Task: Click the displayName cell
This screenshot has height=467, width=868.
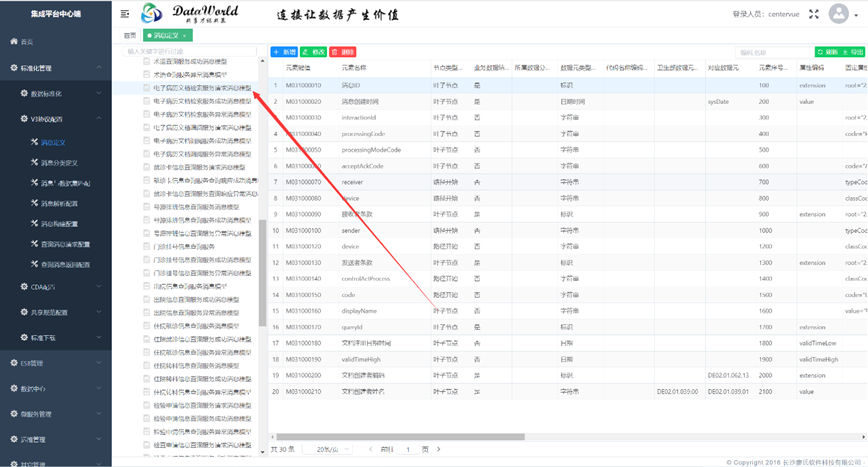Action: click(359, 311)
